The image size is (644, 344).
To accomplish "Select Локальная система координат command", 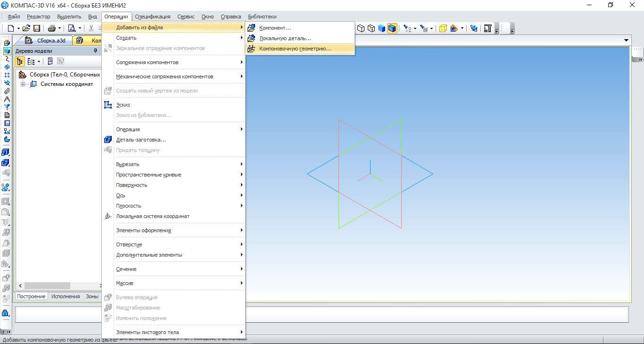I will (x=173, y=216).
